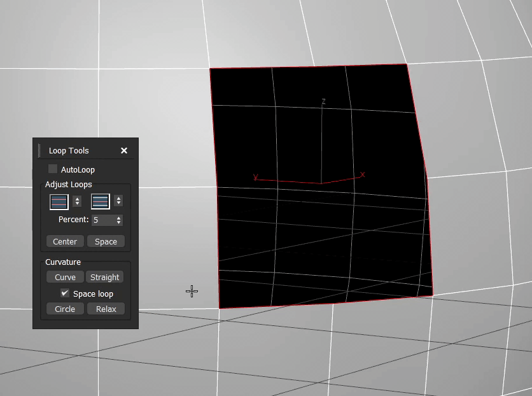The width and height of the screenshot is (532, 396).
Task: Click the Circle button
Action: pos(64,309)
